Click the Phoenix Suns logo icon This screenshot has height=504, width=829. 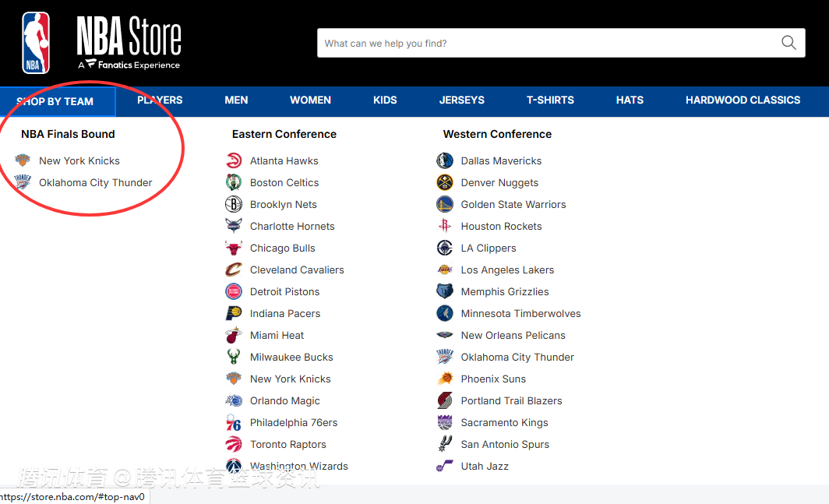(445, 379)
